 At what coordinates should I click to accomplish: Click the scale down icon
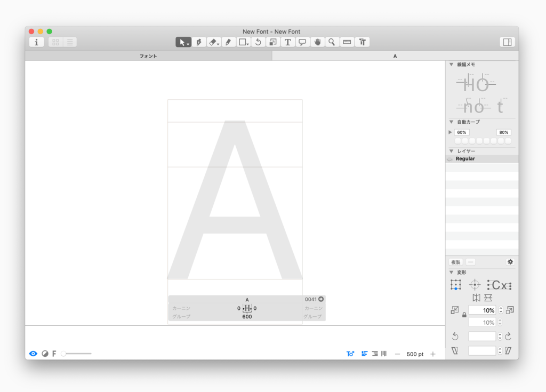(x=455, y=310)
